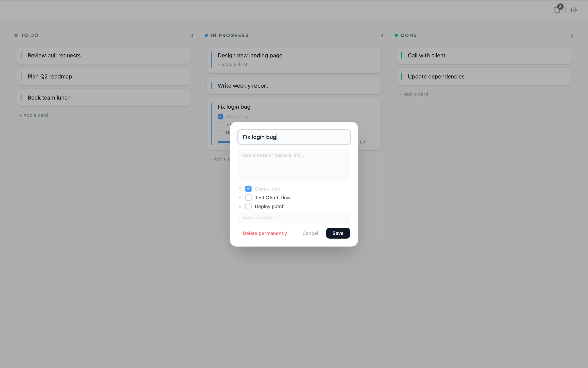
Task: Open the Call with client card
Action: click(x=484, y=55)
